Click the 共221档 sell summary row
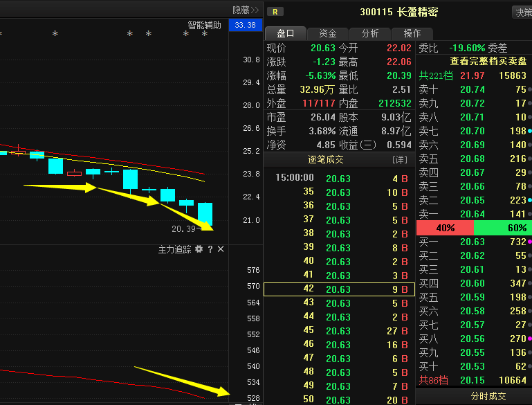This screenshot has height=405, width=532. coord(474,75)
